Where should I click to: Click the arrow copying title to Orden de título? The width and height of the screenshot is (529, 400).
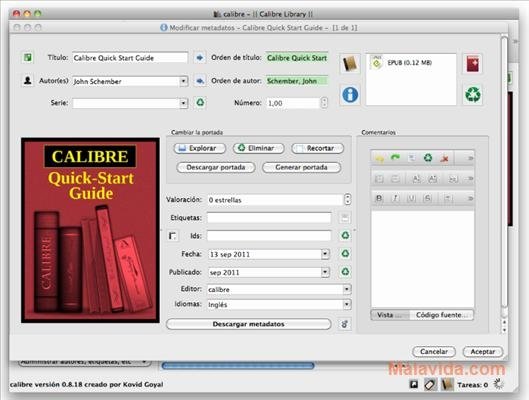point(200,58)
